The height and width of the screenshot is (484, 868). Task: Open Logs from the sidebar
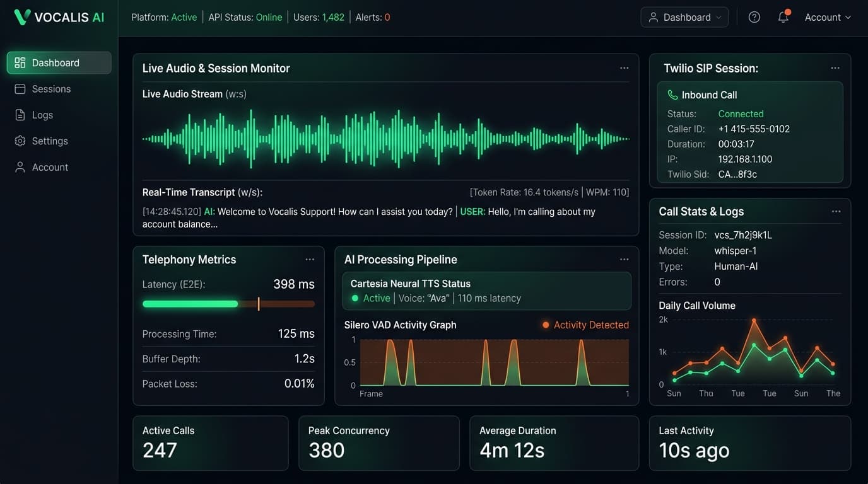[59, 115]
